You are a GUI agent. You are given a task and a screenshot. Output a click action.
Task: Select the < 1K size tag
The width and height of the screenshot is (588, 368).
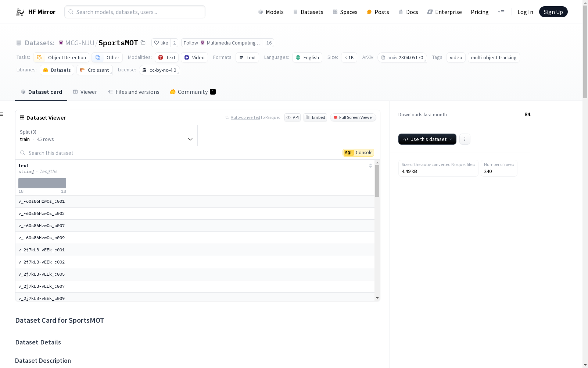[x=349, y=58]
